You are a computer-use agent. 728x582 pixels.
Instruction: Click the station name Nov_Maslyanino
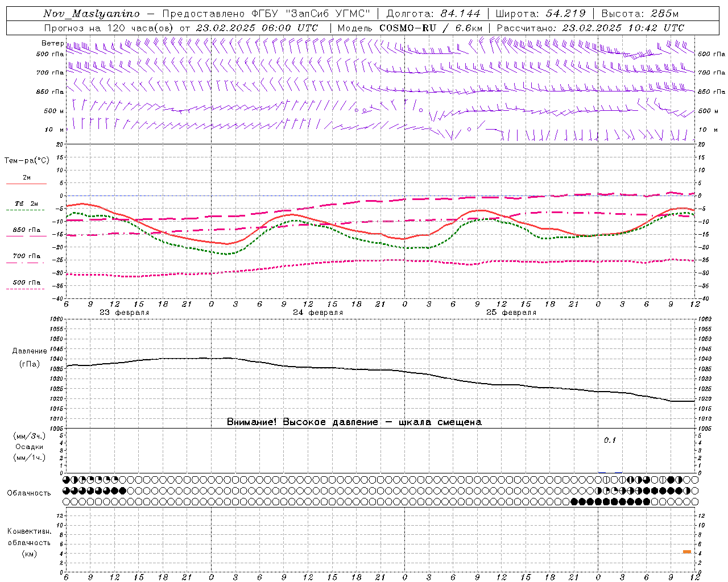[x=92, y=14]
